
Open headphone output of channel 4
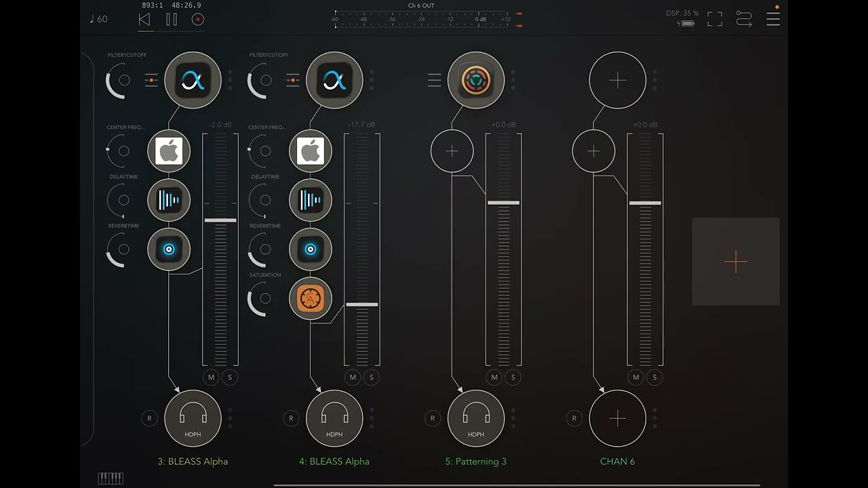334,419
